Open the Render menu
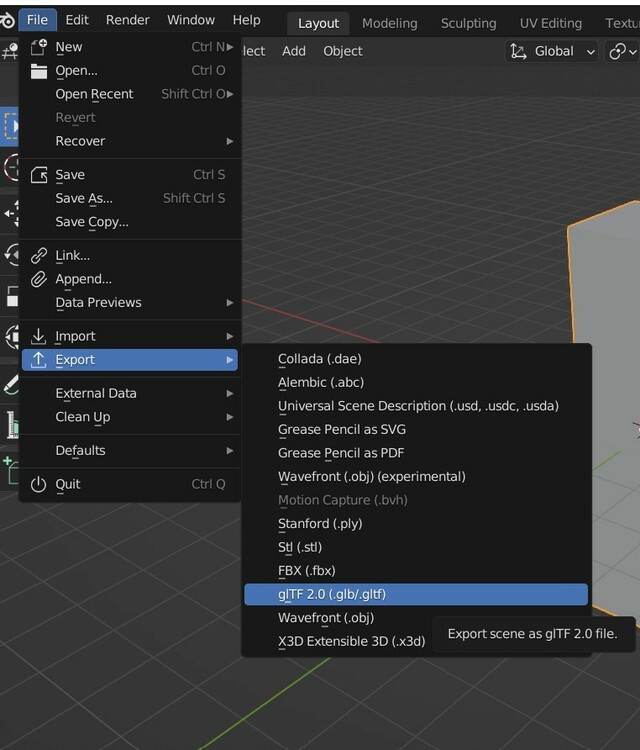 pos(127,20)
